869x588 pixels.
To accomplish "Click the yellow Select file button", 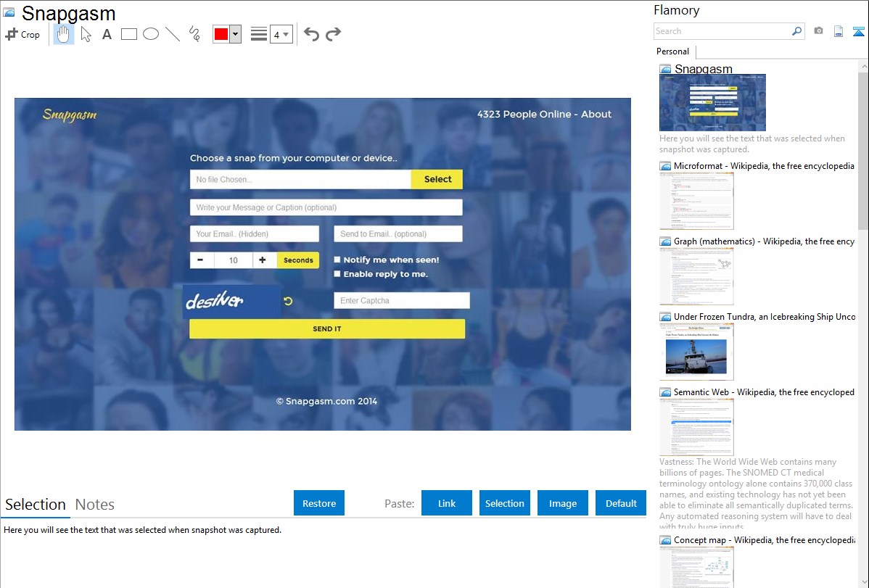I will pyautogui.click(x=437, y=180).
